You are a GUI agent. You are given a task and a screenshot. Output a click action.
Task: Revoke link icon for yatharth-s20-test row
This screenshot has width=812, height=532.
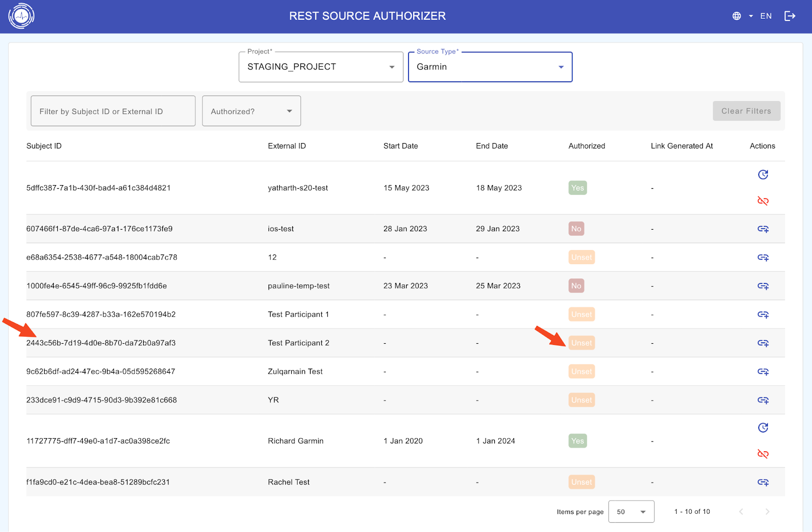[763, 201]
